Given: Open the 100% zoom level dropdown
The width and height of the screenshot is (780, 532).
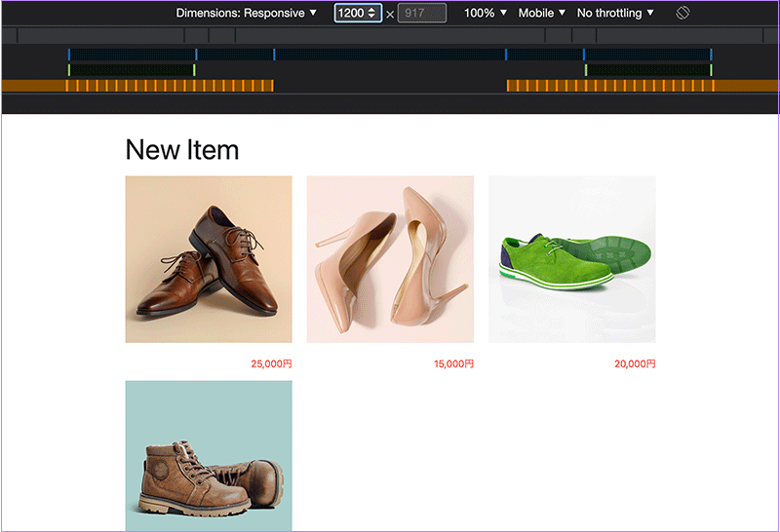Looking at the screenshot, I should (x=486, y=13).
